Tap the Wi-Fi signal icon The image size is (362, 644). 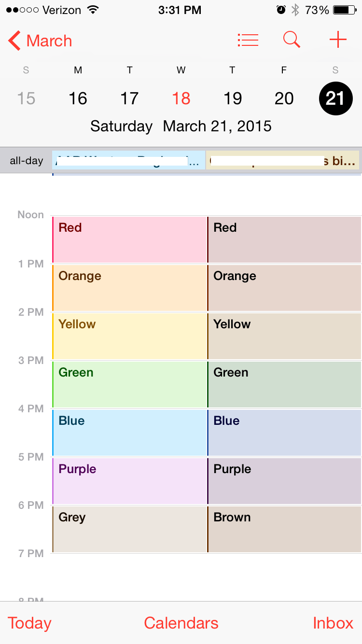(93, 10)
